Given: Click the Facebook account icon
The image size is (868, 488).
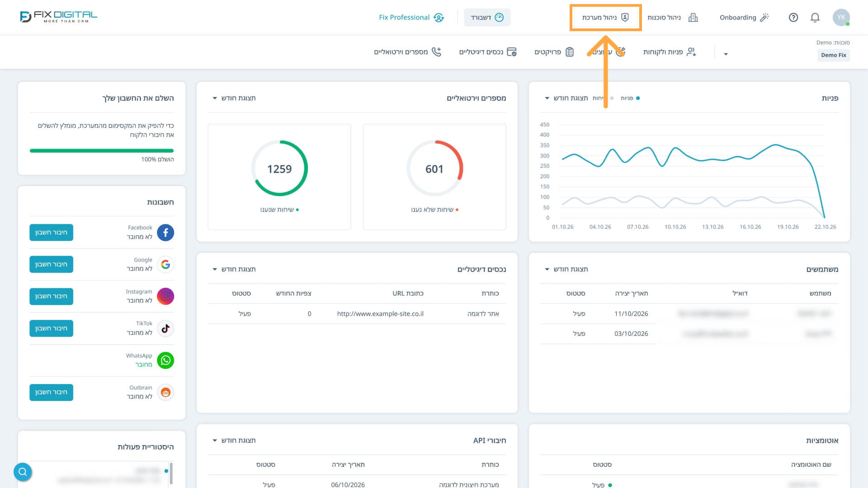Looking at the screenshot, I should click(165, 232).
